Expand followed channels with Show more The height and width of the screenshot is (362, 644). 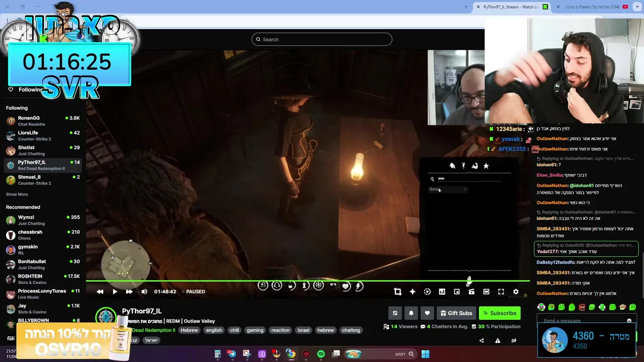click(17, 195)
